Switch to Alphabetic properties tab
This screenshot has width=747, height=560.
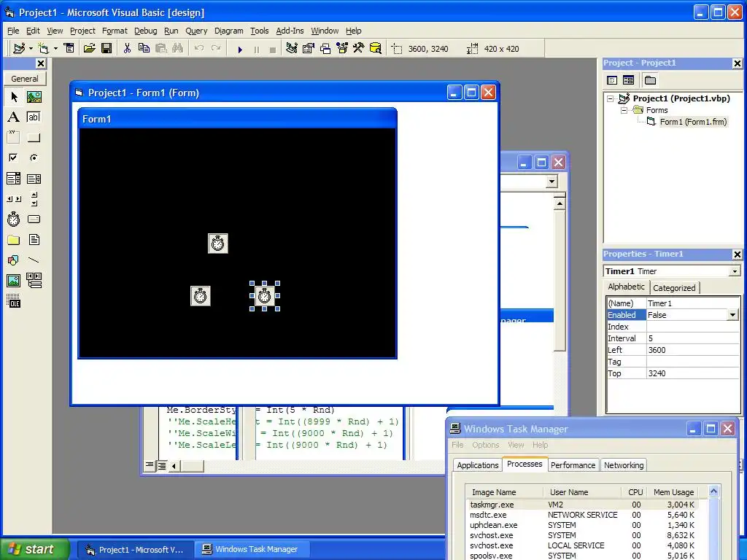(626, 287)
